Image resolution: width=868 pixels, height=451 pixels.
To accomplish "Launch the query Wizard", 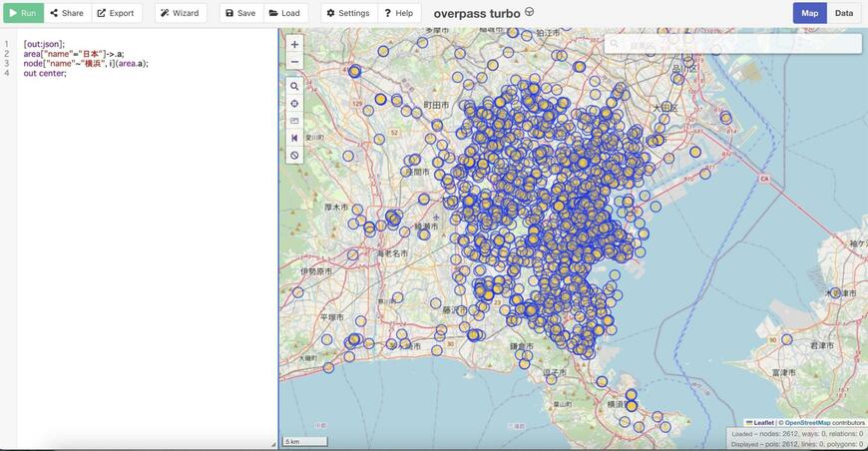I will coord(181,13).
